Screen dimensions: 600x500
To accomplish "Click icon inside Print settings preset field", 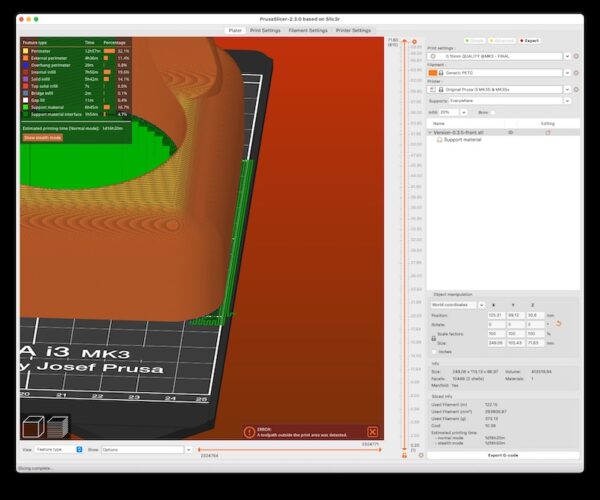I will [433, 56].
